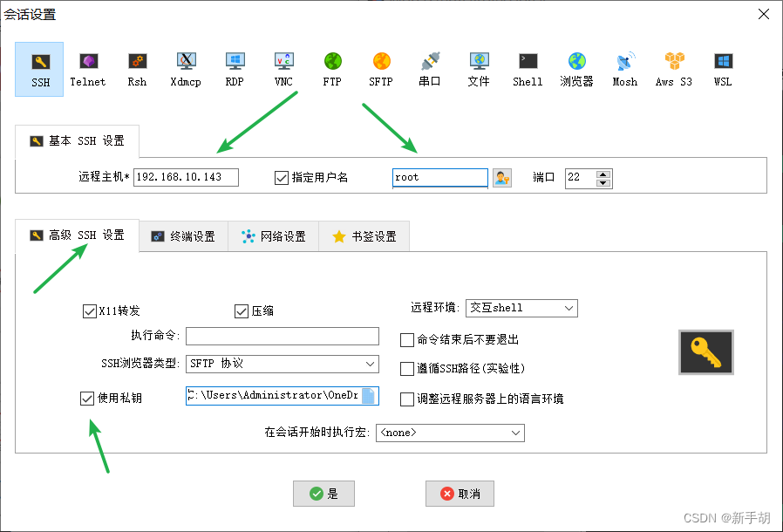This screenshot has height=532, width=783.
Task: Select the VNC session type
Action: (x=283, y=69)
